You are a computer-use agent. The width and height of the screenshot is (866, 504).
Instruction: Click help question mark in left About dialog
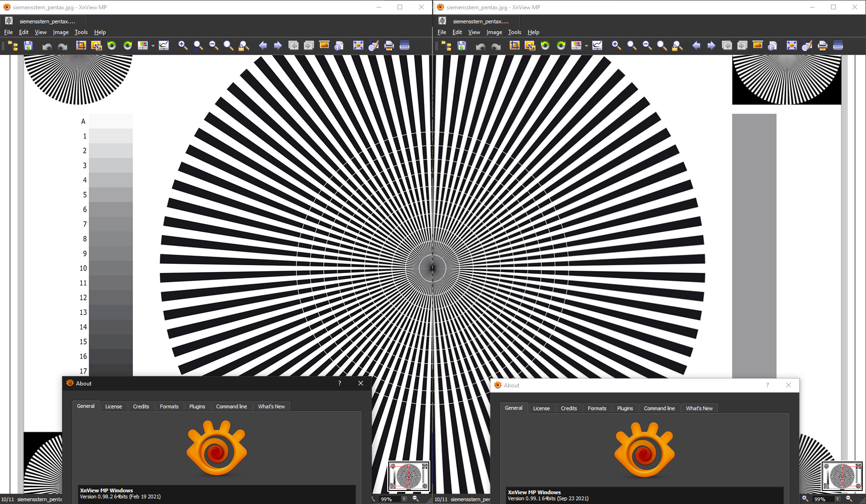[x=340, y=383]
